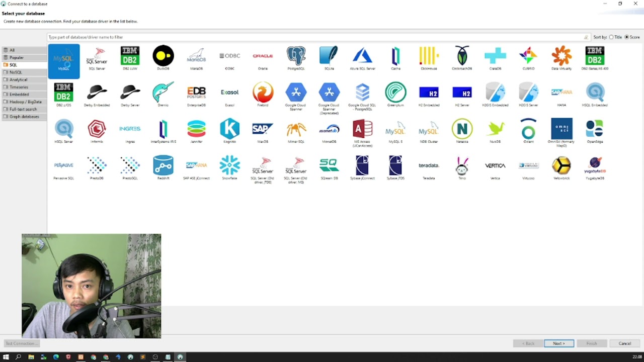644x362 pixels.
Task: Choose the Netezza driver
Action: (x=462, y=131)
